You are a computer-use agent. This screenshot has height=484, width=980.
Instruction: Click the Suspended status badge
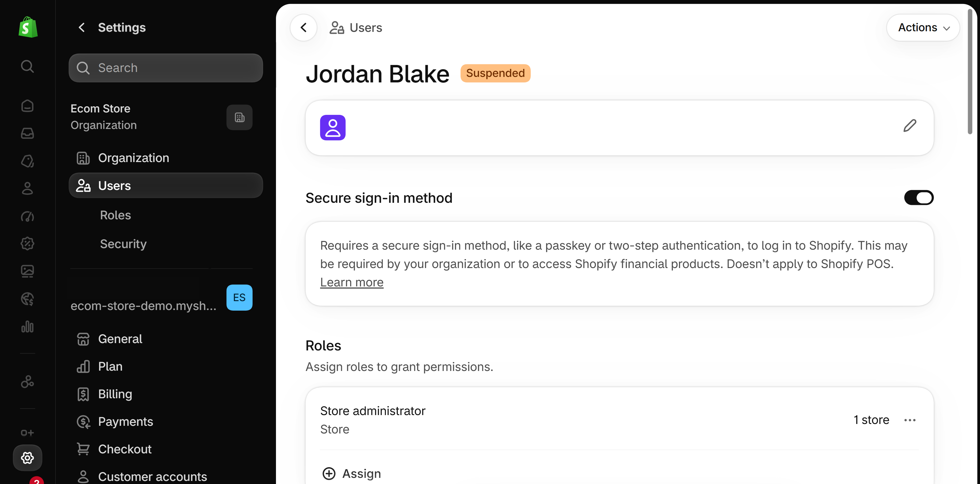(x=495, y=73)
